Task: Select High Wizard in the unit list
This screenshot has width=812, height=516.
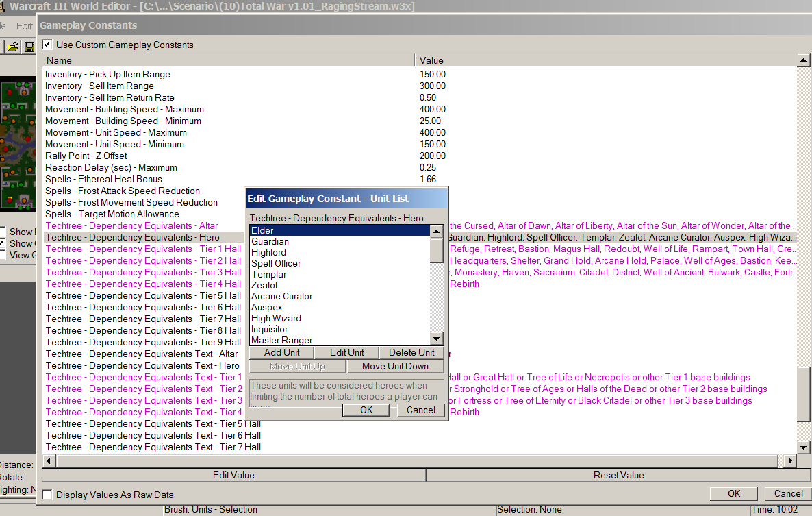Action: [340, 318]
